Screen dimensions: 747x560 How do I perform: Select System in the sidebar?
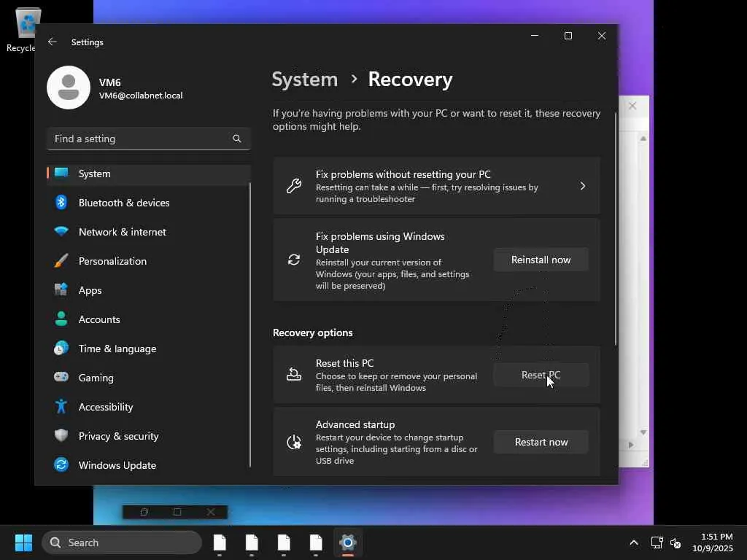(149, 174)
